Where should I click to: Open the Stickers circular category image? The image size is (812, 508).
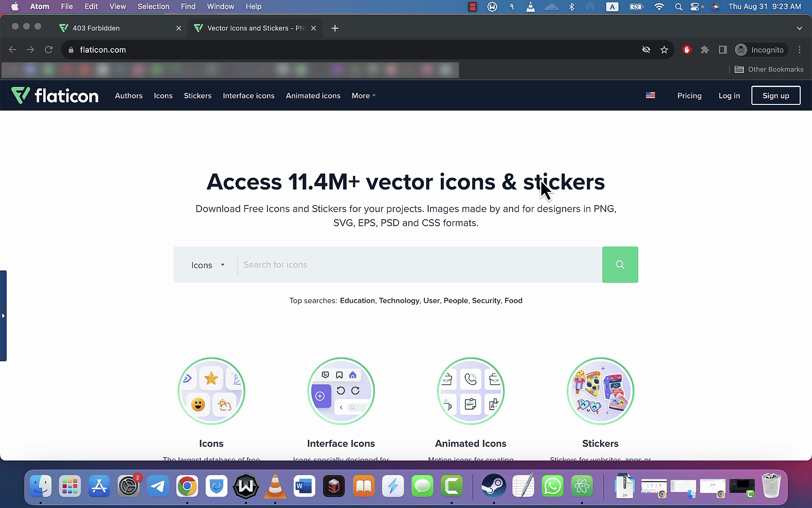(600, 391)
